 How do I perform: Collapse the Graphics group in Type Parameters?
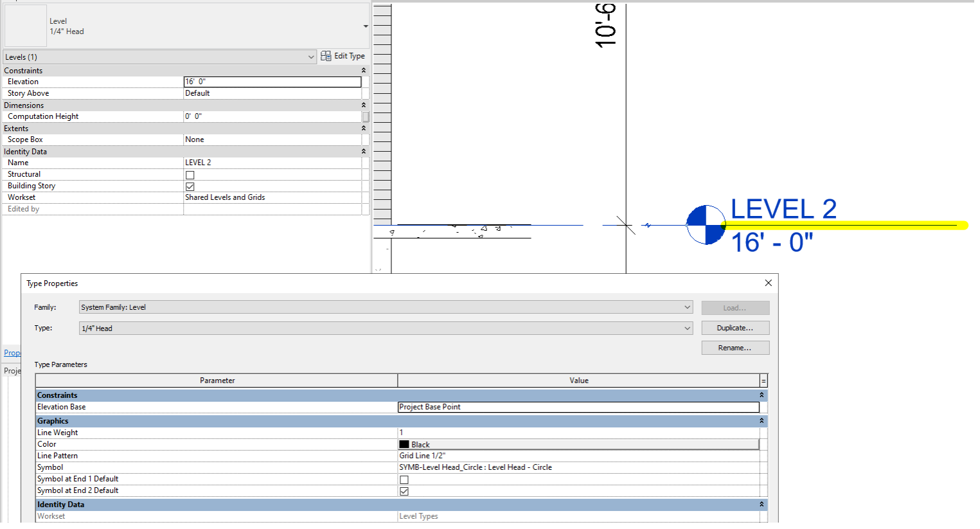coord(762,421)
